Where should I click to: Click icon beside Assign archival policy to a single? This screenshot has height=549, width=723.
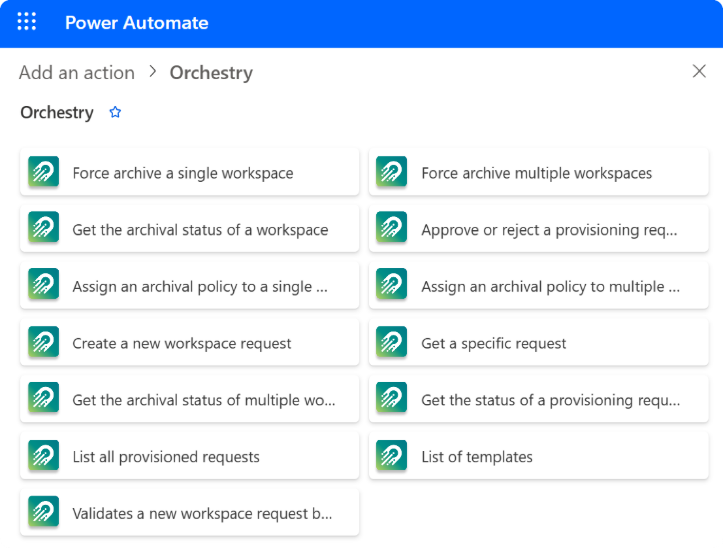point(43,284)
